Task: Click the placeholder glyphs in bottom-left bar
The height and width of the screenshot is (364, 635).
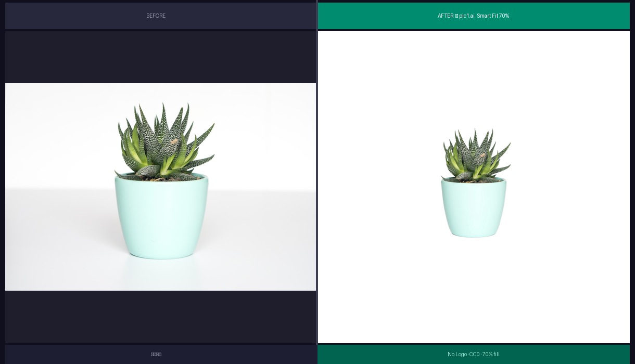Action: [156, 354]
